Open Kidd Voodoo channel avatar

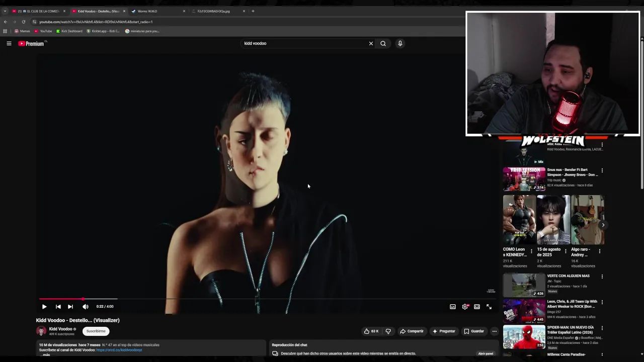coord(41,331)
